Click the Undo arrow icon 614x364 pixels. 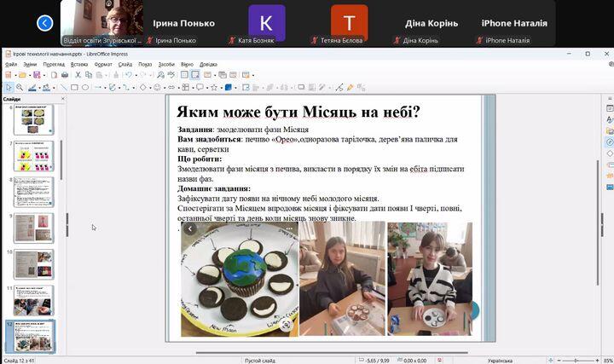pyautogui.click(x=129, y=75)
